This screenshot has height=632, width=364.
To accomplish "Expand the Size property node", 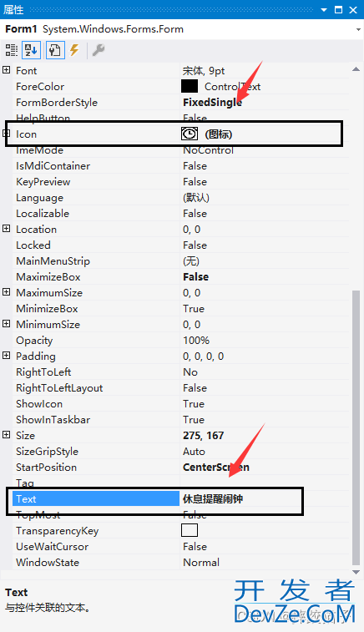I will (6, 434).
